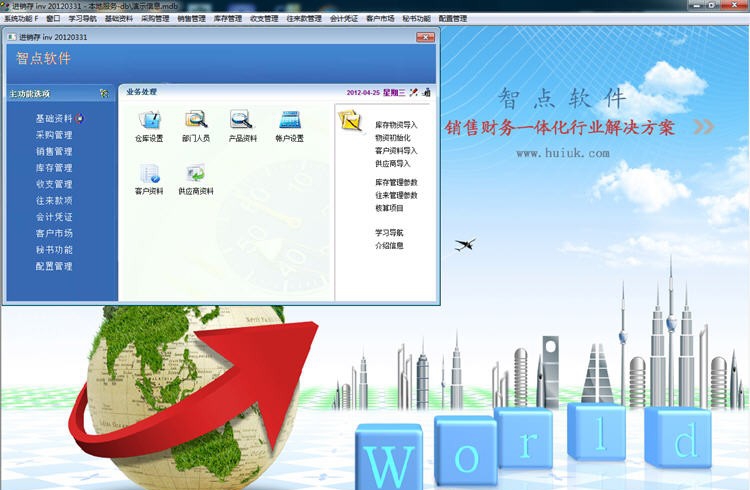Viewport: 750px width, 490px height.
Task: Select 秘书功能 in the blue sidebar
Action: (x=54, y=249)
